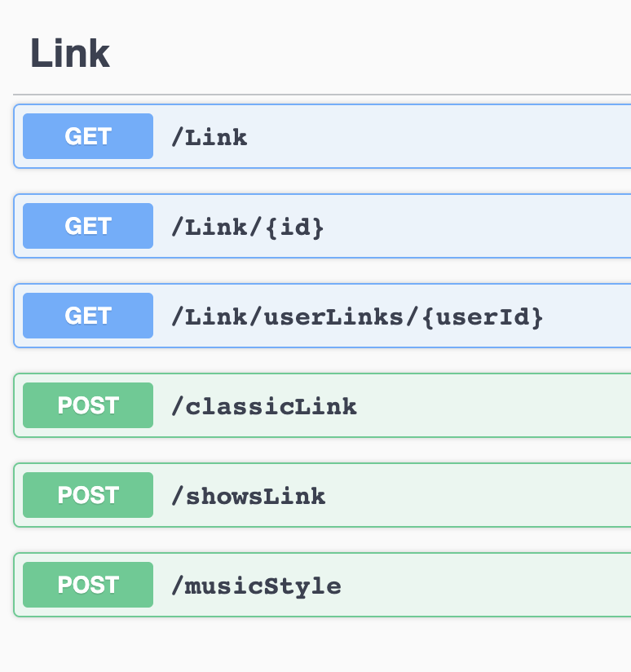Expand the /Link endpoint row
Image resolution: width=631 pixels, height=672 pixels.
click(x=367, y=136)
